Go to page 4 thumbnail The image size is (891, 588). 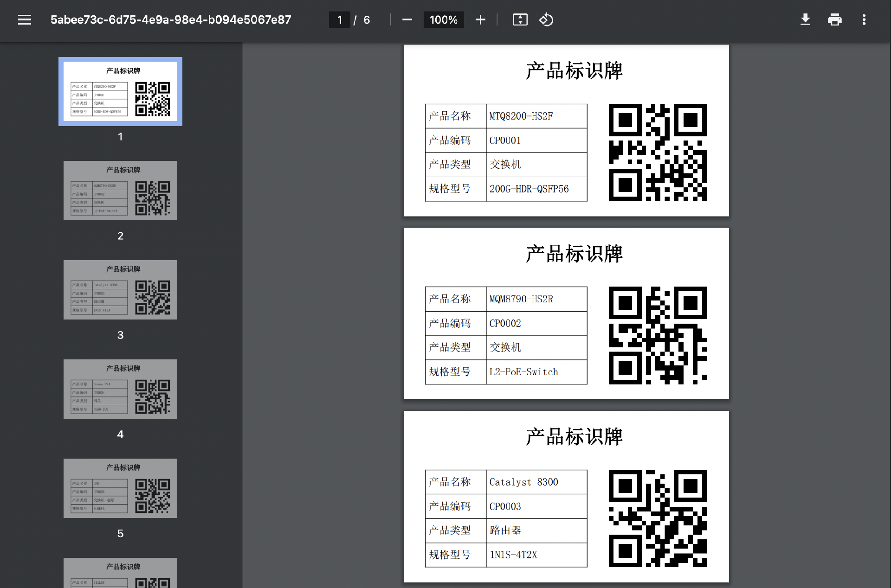coord(120,389)
